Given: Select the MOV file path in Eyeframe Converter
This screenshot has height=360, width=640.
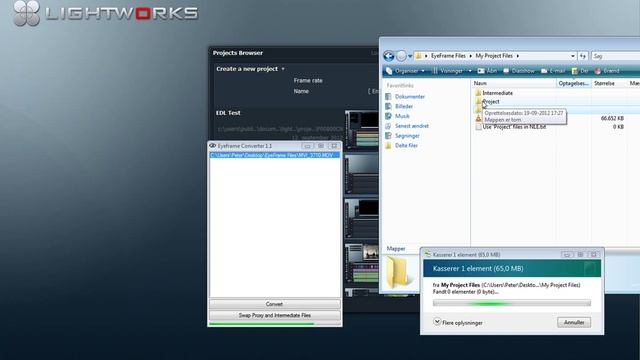Looking at the screenshot, I should (274, 156).
